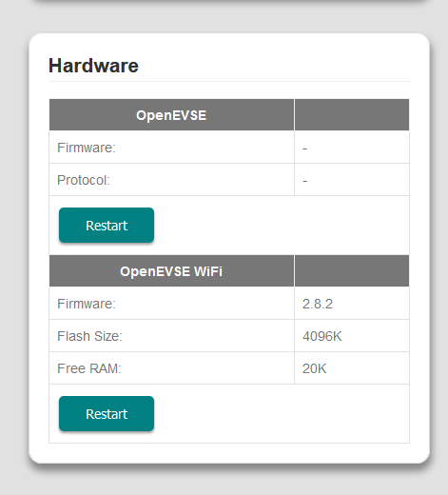Image resolution: width=448 pixels, height=495 pixels.
Task: Restart the OpenEVSE WiFi module
Action: (107, 414)
